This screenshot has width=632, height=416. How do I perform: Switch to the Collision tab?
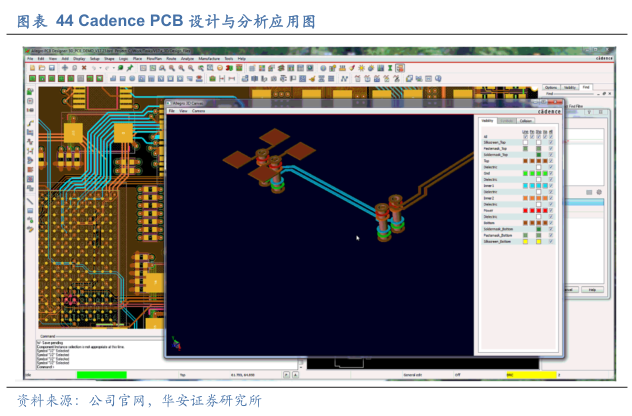tap(526, 120)
